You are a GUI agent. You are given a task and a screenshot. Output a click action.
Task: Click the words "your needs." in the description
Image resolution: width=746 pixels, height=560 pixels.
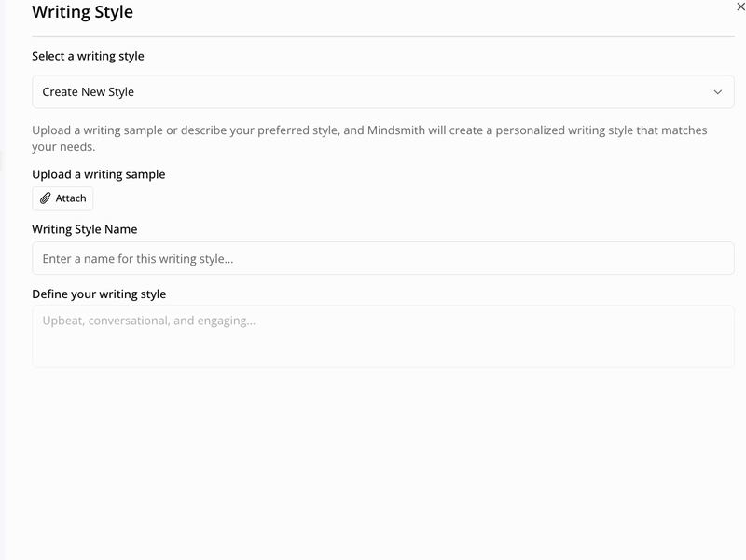[x=63, y=147]
